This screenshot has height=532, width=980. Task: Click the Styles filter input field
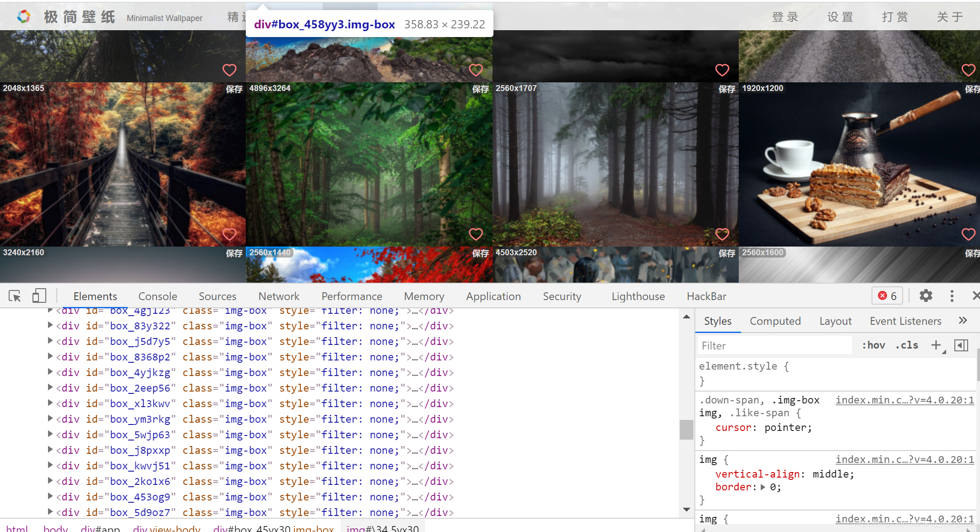pos(774,346)
